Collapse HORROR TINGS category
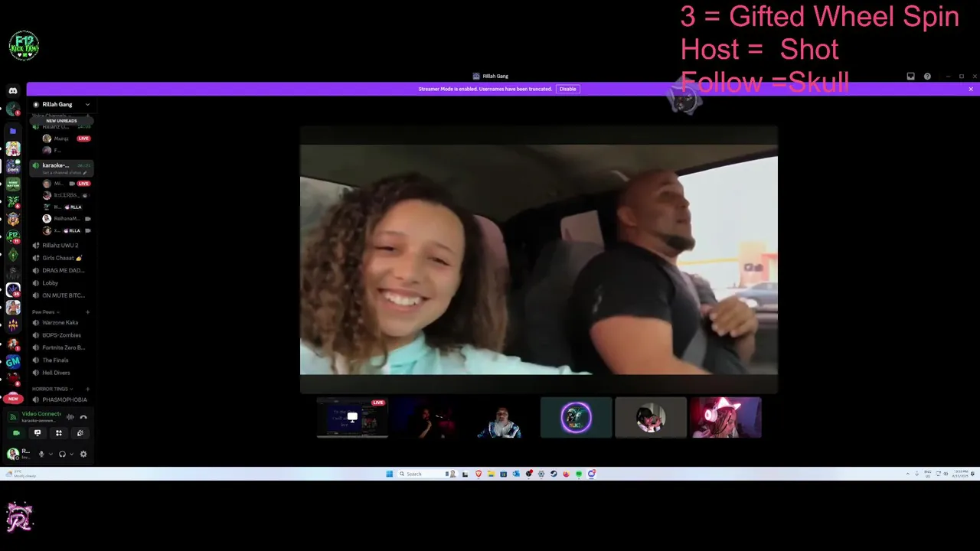980x551 pixels. [x=53, y=389]
